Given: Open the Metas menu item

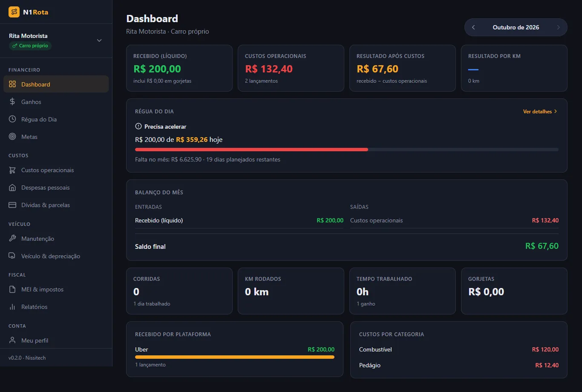Looking at the screenshot, I should 56,137.
